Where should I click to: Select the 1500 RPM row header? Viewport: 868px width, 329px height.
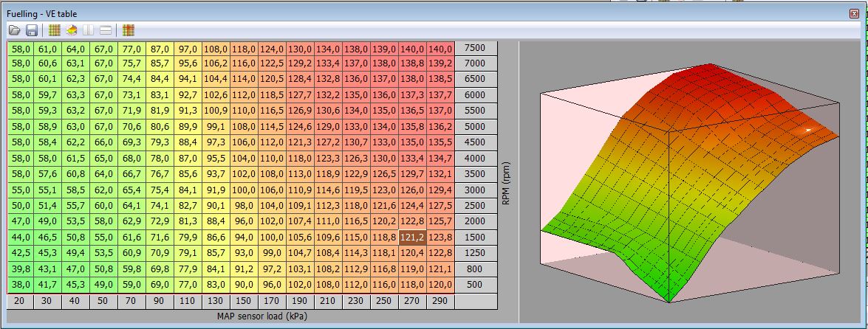pyautogui.click(x=475, y=238)
